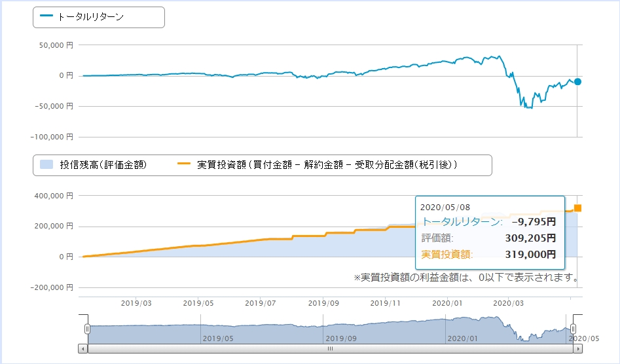The width and height of the screenshot is (620, 364).
Task: Click the 2020/03 x-axis label
Action: pyautogui.click(x=508, y=303)
